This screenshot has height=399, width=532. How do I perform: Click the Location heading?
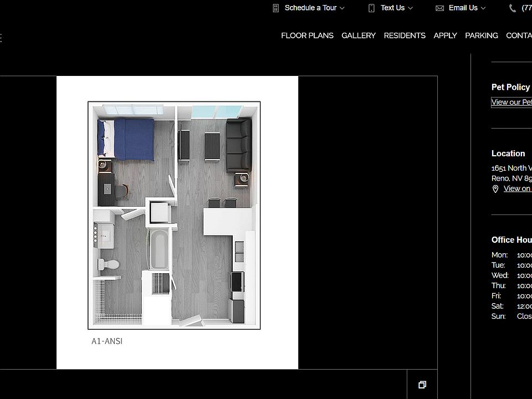click(508, 154)
